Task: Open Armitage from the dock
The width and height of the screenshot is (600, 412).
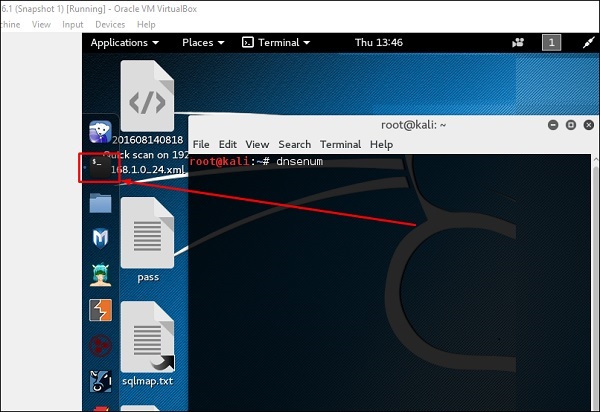Action: [101, 275]
